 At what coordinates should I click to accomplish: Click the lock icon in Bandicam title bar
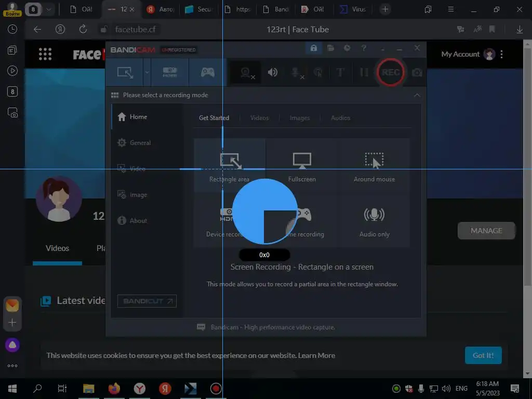coord(313,48)
